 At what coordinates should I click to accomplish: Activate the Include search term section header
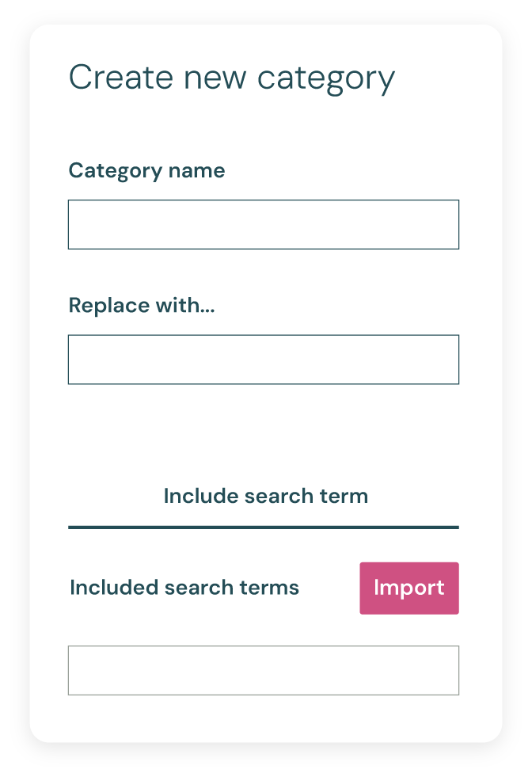(265, 496)
